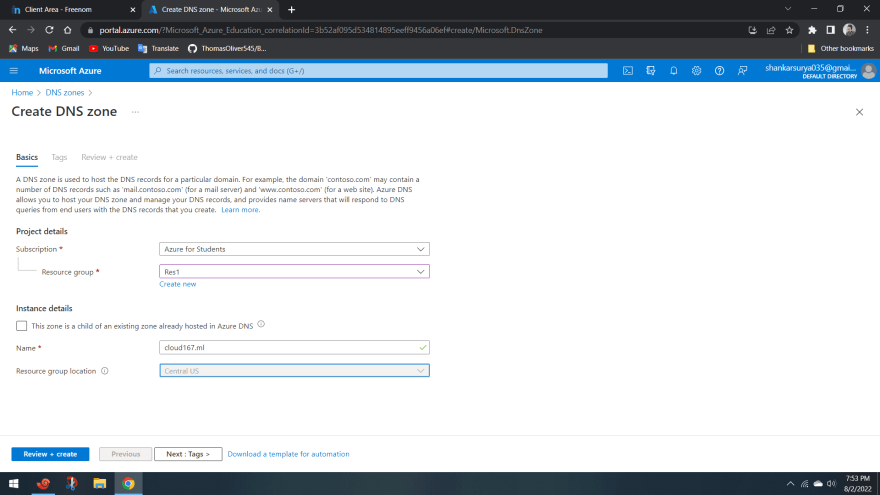Click the Microsoft Azure logo text
The image size is (880, 495).
pyautogui.click(x=70, y=71)
